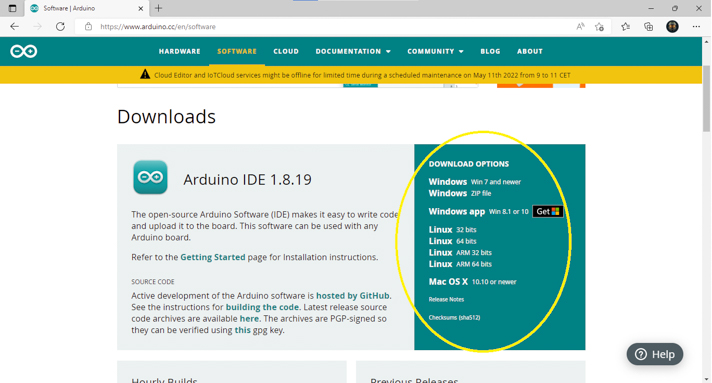Open the CLOUD menu item
Viewport: 712px width, 383px height.
286,51
